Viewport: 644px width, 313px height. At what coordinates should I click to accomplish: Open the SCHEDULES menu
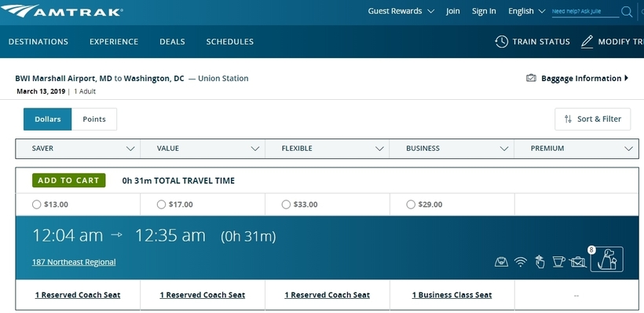229,42
